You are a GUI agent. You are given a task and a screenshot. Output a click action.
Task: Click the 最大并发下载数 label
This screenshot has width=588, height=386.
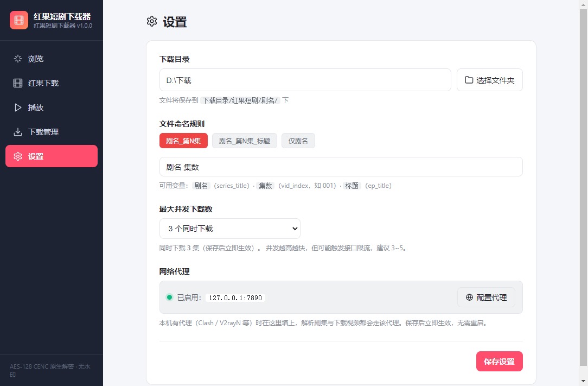click(186, 209)
